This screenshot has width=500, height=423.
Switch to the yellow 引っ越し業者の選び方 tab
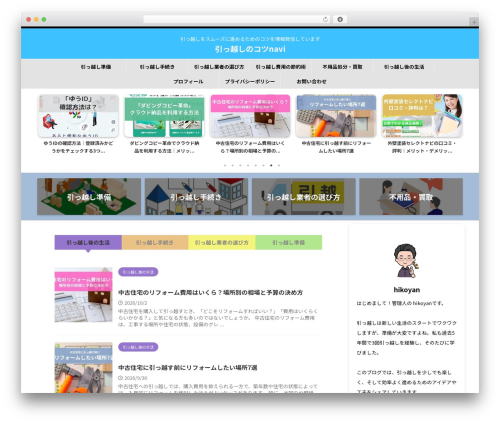tap(222, 242)
